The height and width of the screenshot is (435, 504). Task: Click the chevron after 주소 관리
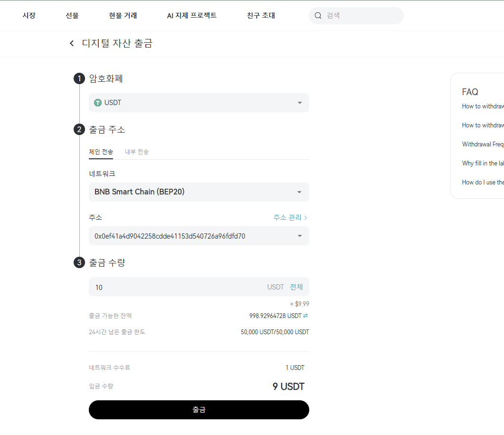pos(306,217)
